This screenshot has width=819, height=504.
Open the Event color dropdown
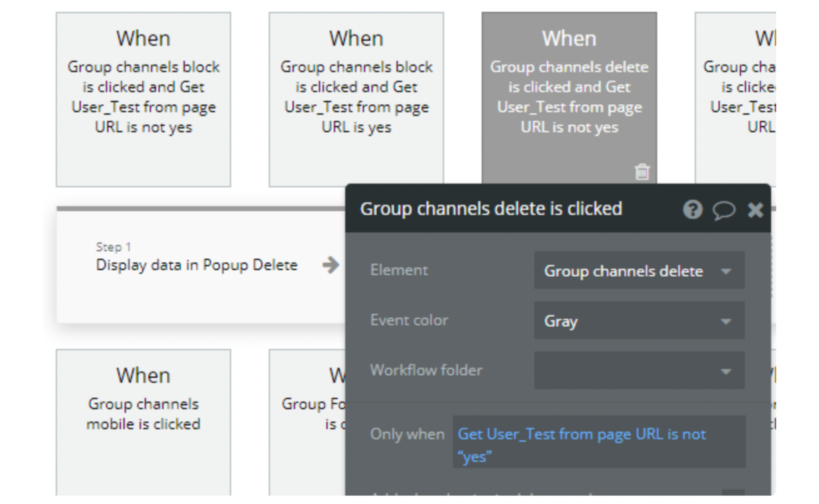(x=725, y=321)
